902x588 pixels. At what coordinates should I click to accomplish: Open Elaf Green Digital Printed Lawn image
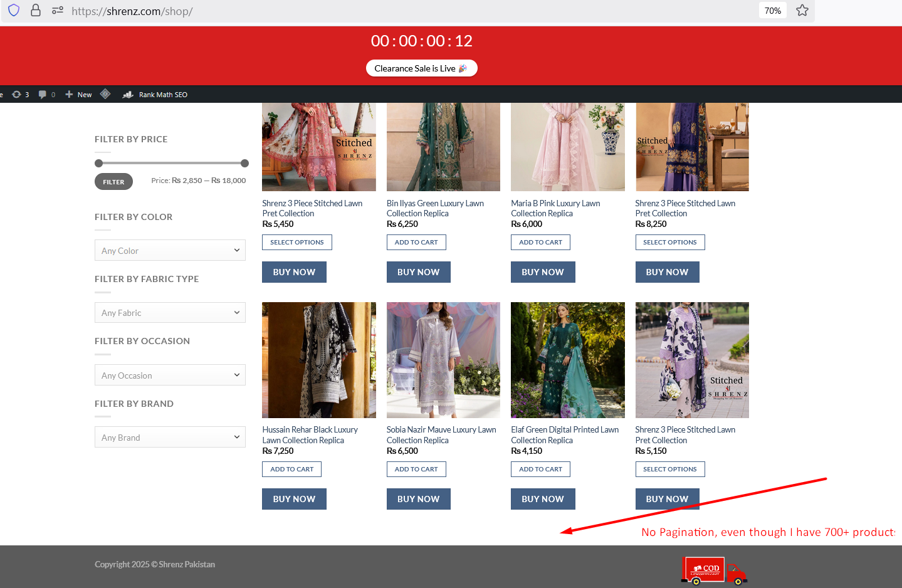[568, 360]
